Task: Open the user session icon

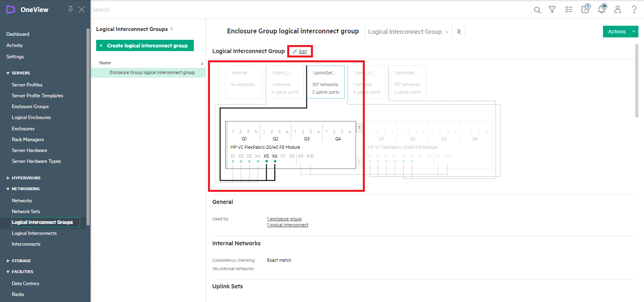Action: [617, 10]
